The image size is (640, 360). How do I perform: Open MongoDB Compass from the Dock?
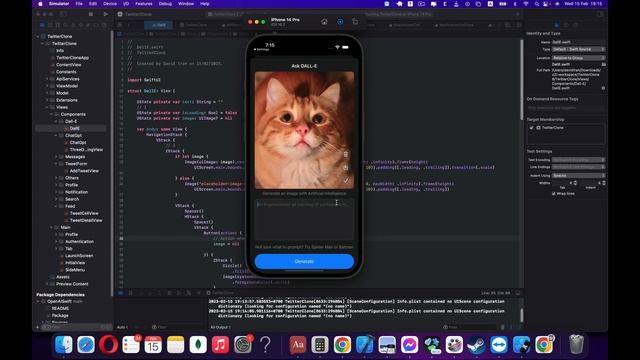[x=198, y=344]
